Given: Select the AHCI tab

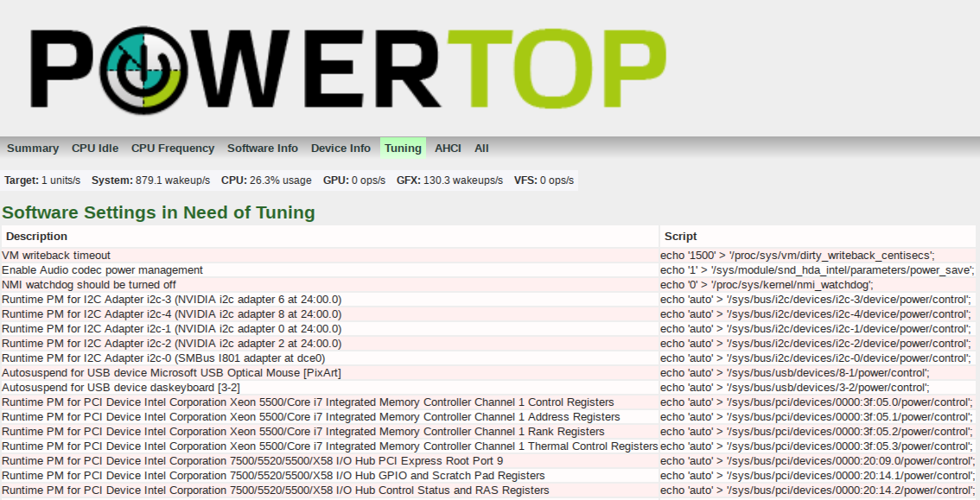Looking at the screenshot, I should tap(448, 148).
